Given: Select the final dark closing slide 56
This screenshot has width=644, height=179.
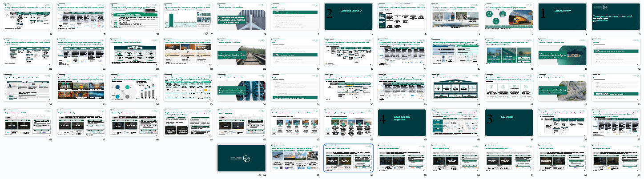Looking at the screenshot, I should (241, 158).
